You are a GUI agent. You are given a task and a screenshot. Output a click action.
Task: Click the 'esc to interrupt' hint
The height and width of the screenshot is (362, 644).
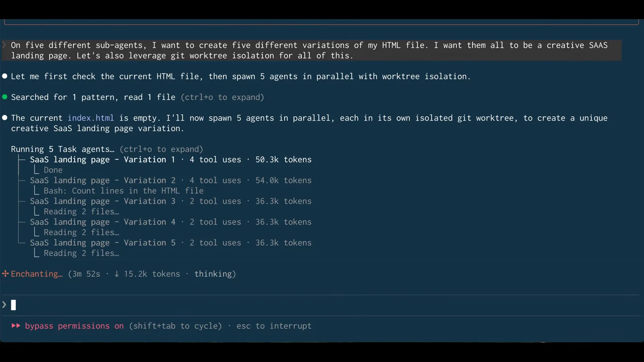[x=274, y=326]
